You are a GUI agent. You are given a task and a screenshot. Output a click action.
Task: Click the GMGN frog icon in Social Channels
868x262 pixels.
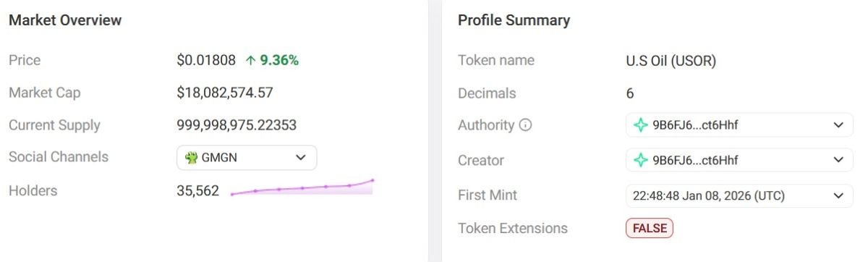192,157
